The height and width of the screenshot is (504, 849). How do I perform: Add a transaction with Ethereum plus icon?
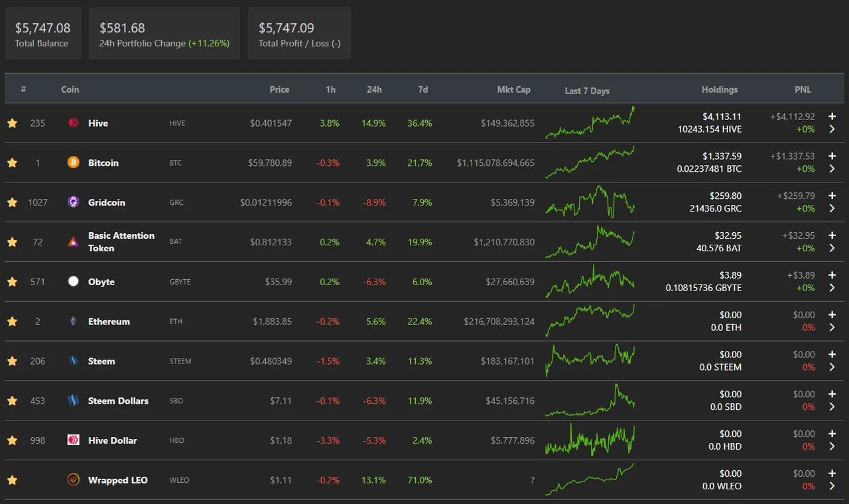(832, 314)
